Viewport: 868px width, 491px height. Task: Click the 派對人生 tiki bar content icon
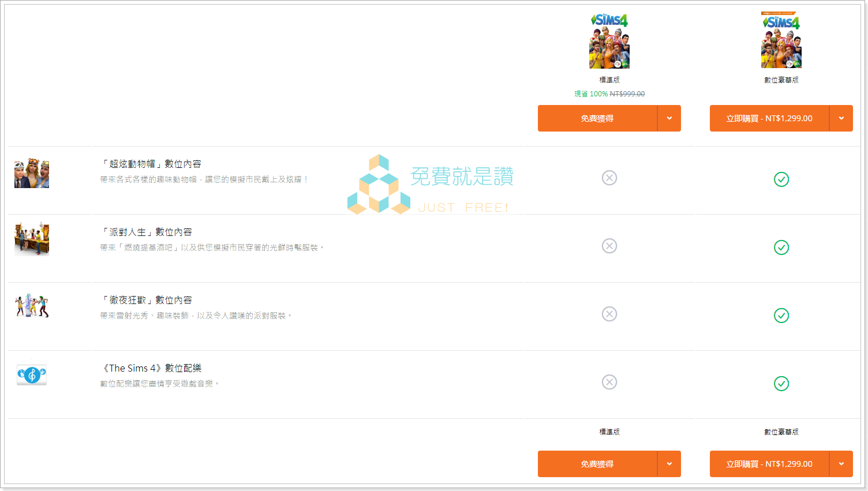(x=32, y=239)
